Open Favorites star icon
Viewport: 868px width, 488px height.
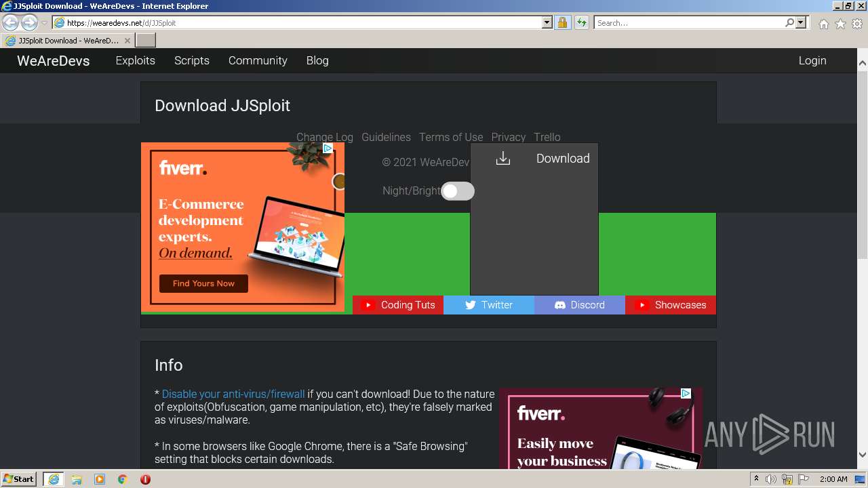click(x=840, y=24)
